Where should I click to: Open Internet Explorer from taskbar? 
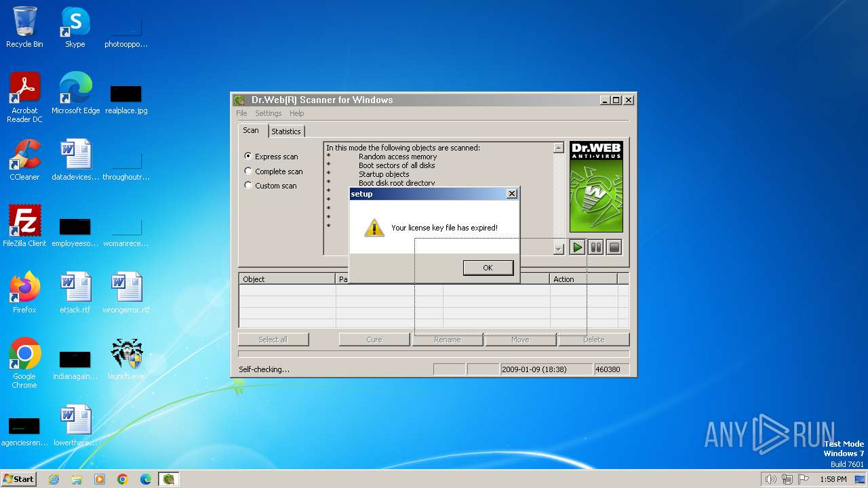54,479
